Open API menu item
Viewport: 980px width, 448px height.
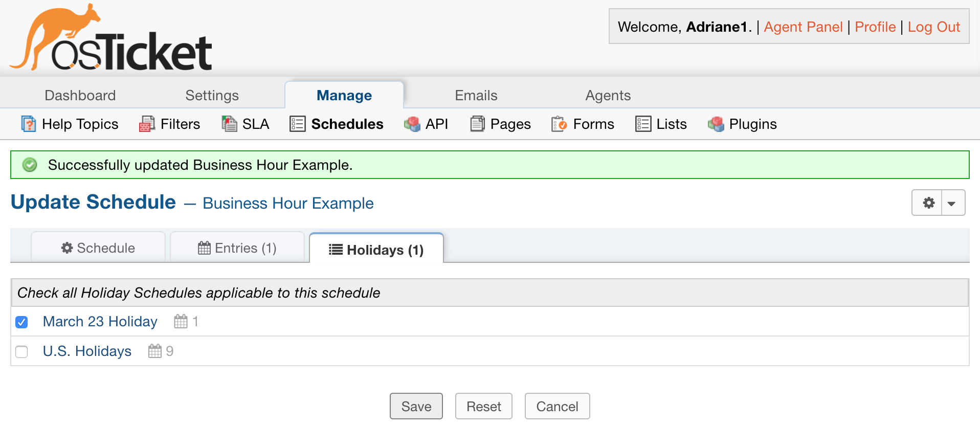[x=426, y=124]
